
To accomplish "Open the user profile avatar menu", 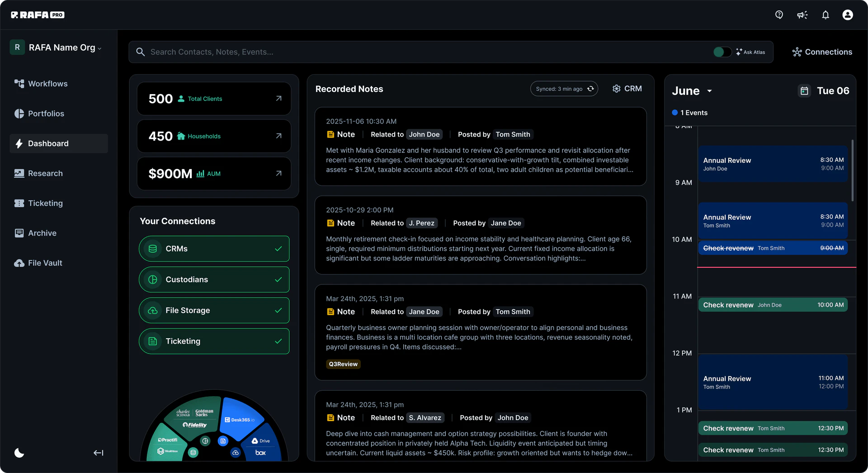I will pos(848,14).
